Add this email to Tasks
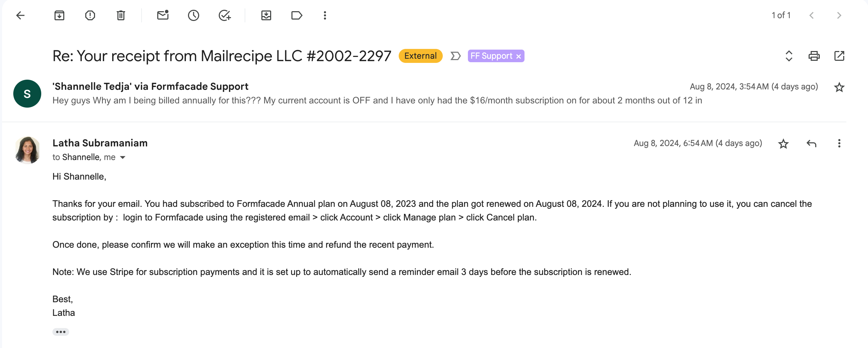Viewport: 868px width, 348px height. click(224, 15)
